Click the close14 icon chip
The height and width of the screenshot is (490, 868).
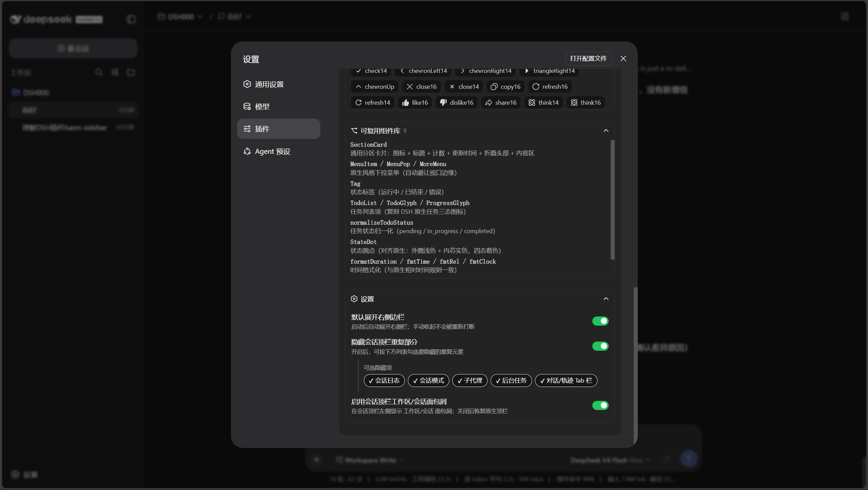[x=464, y=87]
